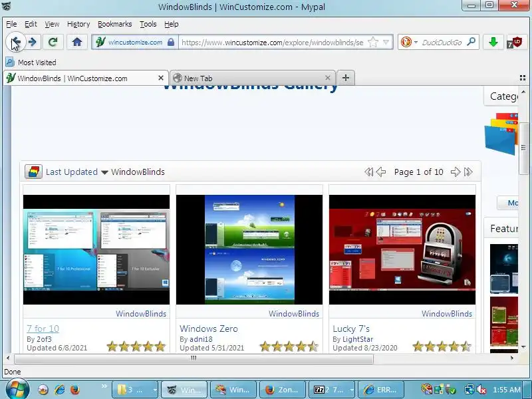This screenshot has width=532, height=399.
Task: Open the Last Updated sort dropdown
Action: (x=76, y=172)
